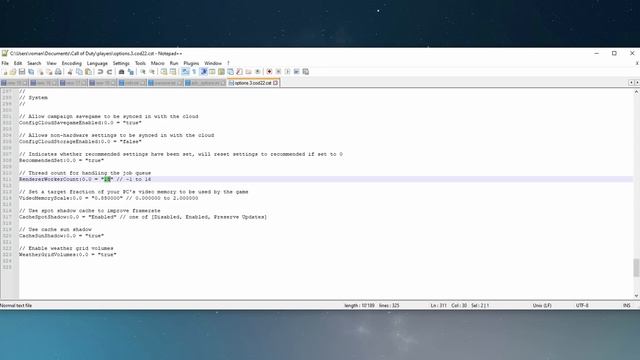Undo the last edit via toolbar
Viewport: 640px width, 360px height.
[x=100, y=72]
